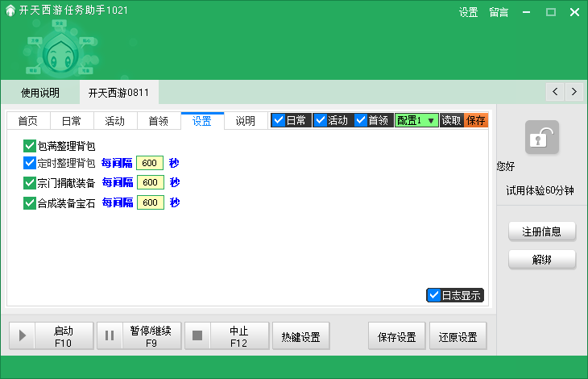Open the 设置 menu in the title bar
This screenshot has height=379, width=588.
point(468,12)
